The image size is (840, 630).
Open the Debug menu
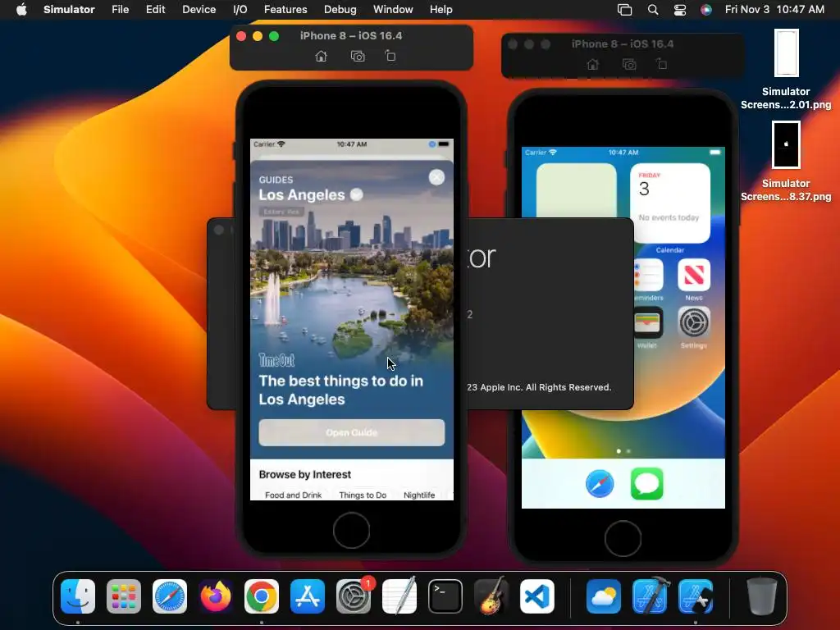[340, 10]
